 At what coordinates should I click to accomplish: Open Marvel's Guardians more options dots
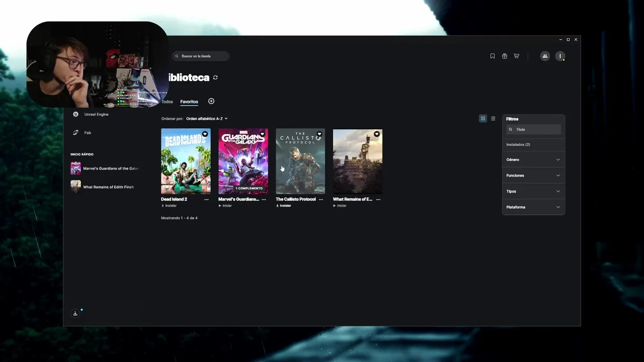pos(264,200)
